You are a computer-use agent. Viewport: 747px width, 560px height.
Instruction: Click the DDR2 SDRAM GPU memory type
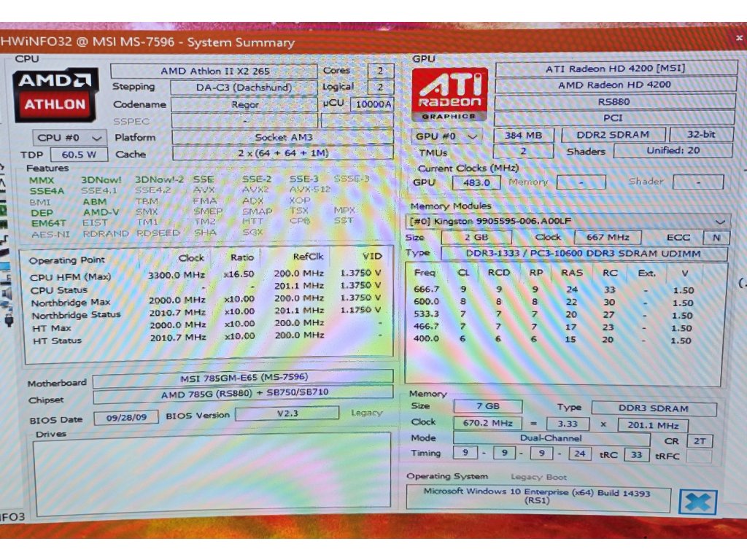(x=613, y=135)
